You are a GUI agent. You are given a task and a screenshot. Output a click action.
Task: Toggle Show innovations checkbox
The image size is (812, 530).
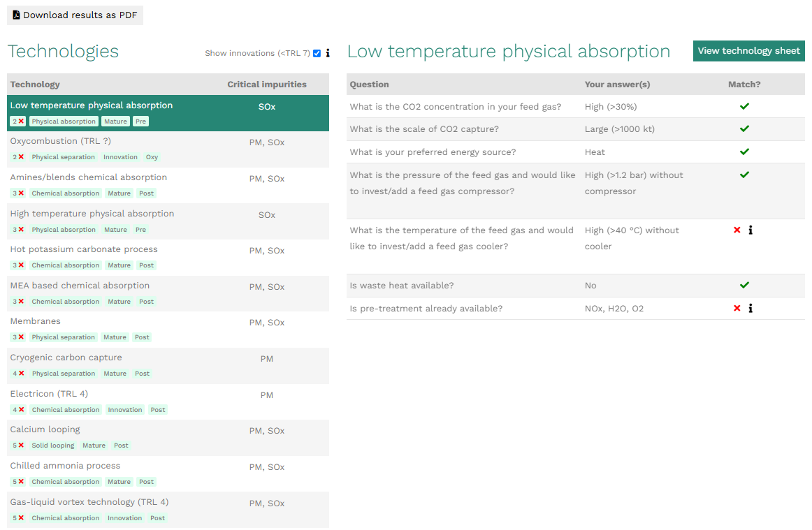(x=317, y=53)
